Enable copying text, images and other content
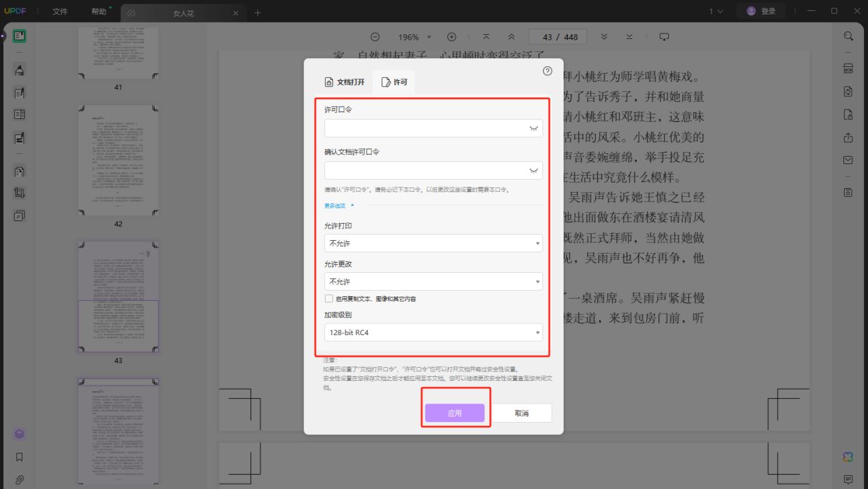 point(329,299)
